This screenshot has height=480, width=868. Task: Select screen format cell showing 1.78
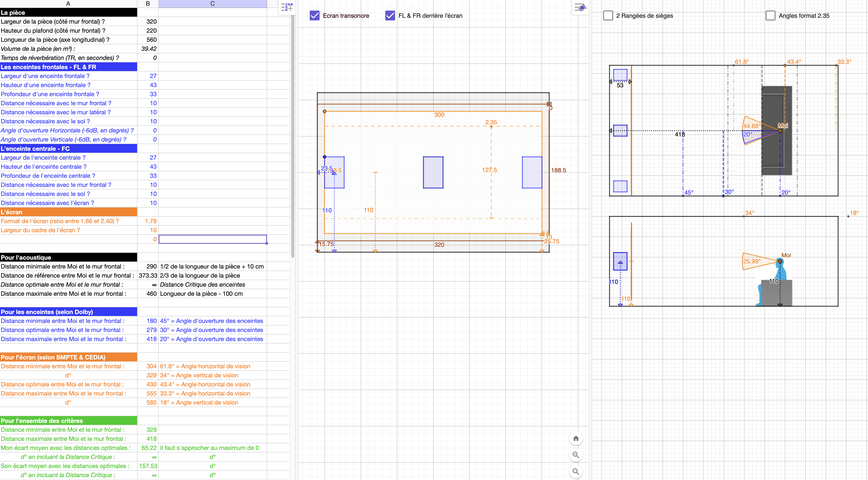(x=148, y=221)
